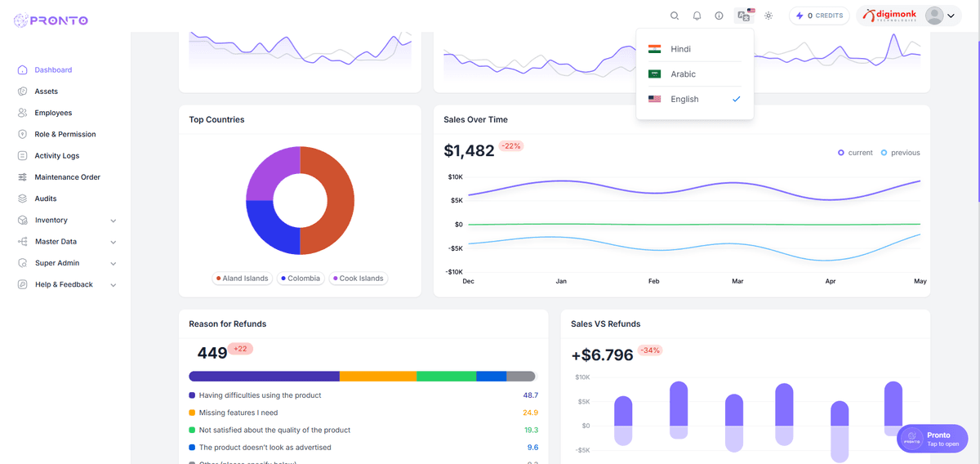Open the Pronto chat widget
980x464 pixels.
[932, 439]
